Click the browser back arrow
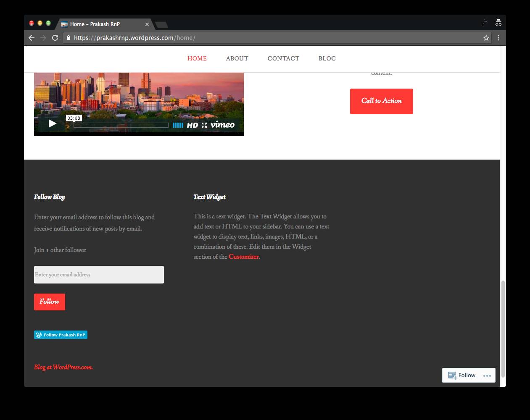Image resolution: width=530 pixels, height=420 pixels. (32, 38)
